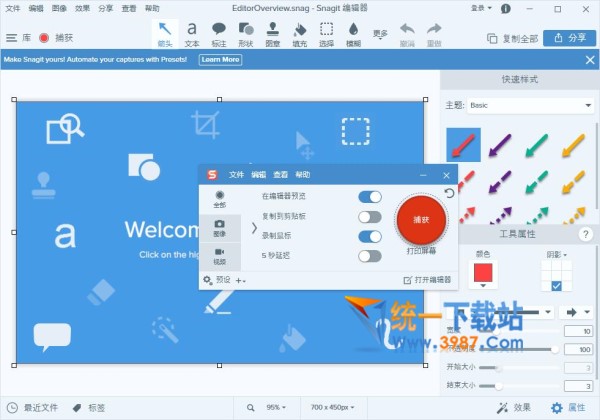Viewport: 600px width, 420px height.
Task: Toggle 5 Second Delay switch (5 秒延迟)
Action: point(370,256)
